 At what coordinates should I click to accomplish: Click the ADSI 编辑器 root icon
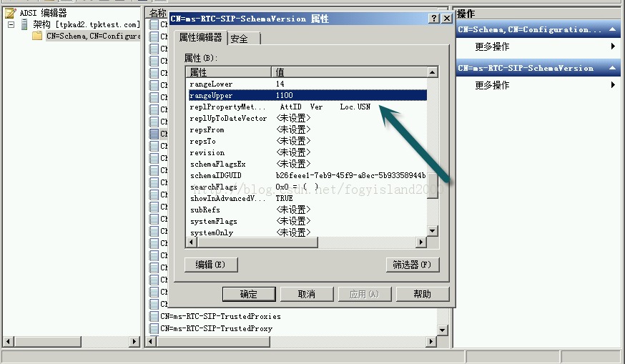coord(10,13)
